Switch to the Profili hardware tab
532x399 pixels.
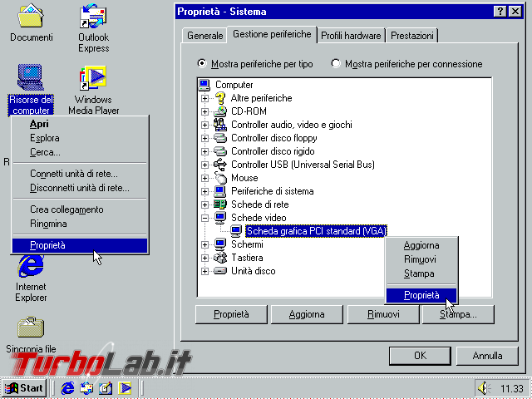(351, 36)
